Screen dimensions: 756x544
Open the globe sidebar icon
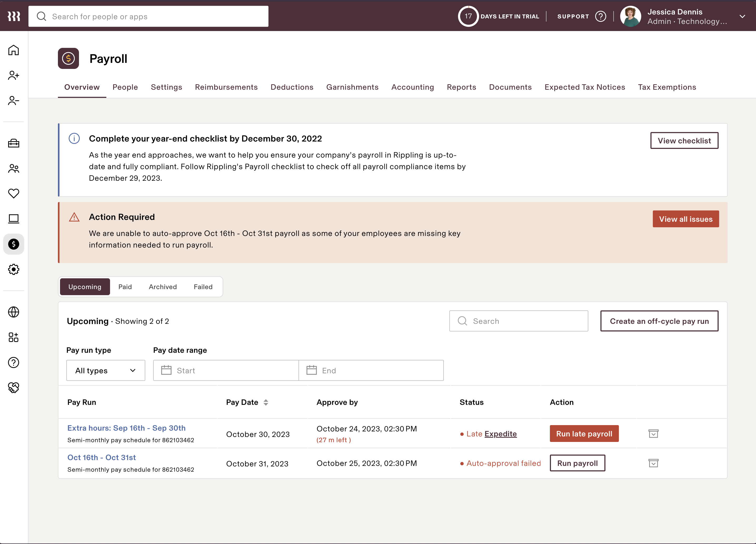pos(14,312)
